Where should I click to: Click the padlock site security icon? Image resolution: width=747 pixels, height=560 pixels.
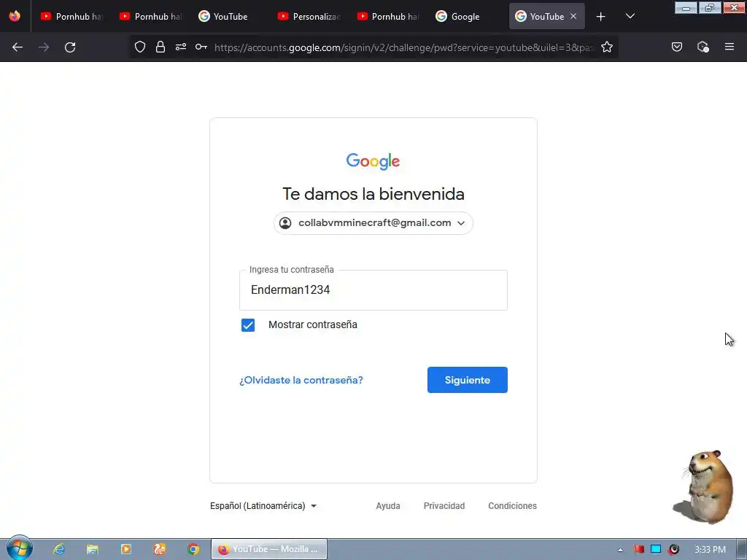click(x=160, y=47)
